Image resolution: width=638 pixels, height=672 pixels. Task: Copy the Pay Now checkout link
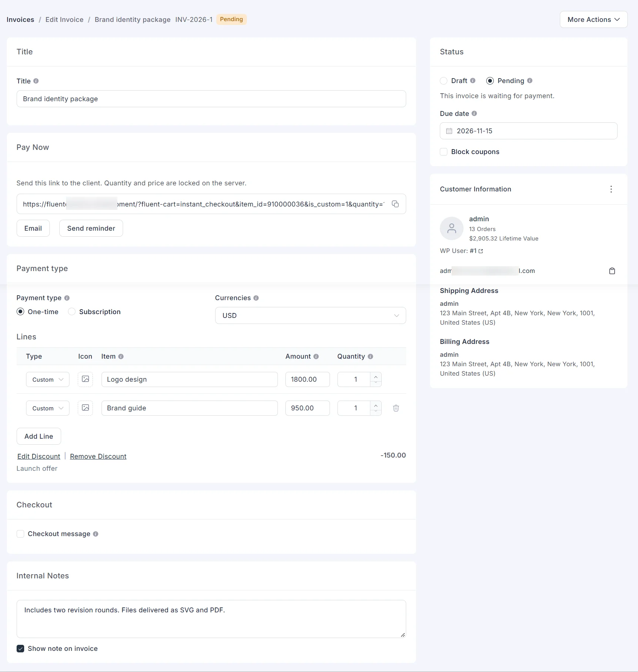pyautogui.click(x=395, y=204)
